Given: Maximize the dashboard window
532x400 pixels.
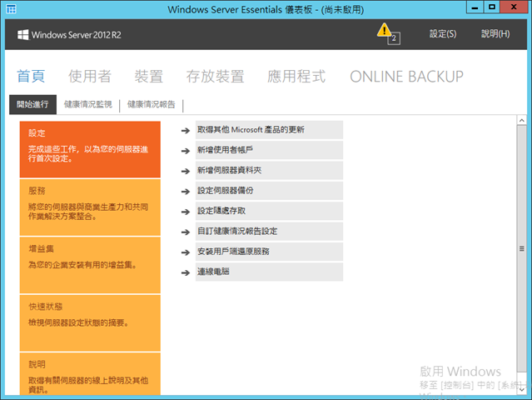Looking at the screenshot, I should 492,7.
